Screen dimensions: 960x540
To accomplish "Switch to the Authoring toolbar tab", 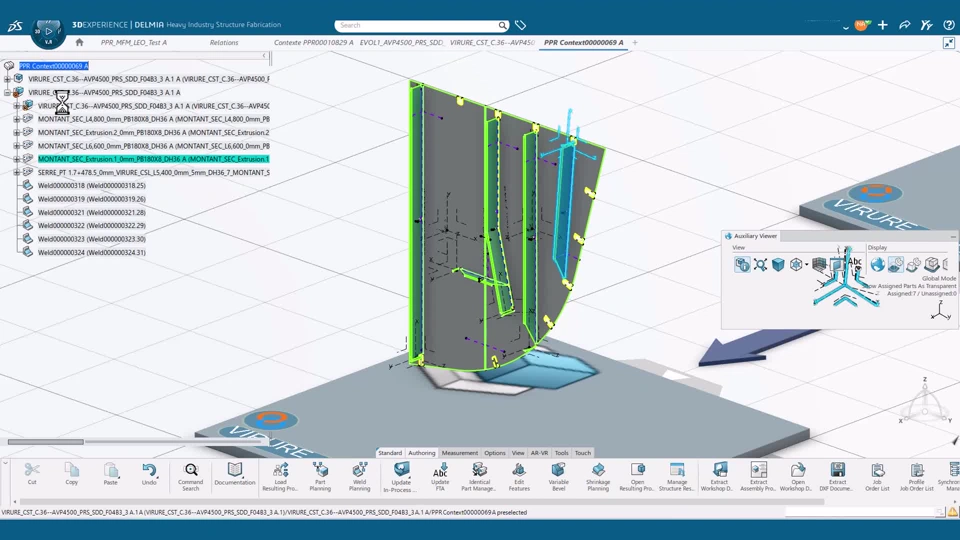I will [x=422, y=453].
